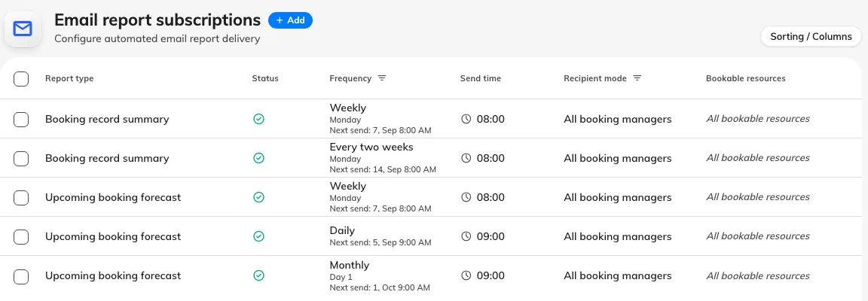The height and width of the screenshot is (301, 868).
Task: Add a new email report subscription
Action: pos(290,20)
